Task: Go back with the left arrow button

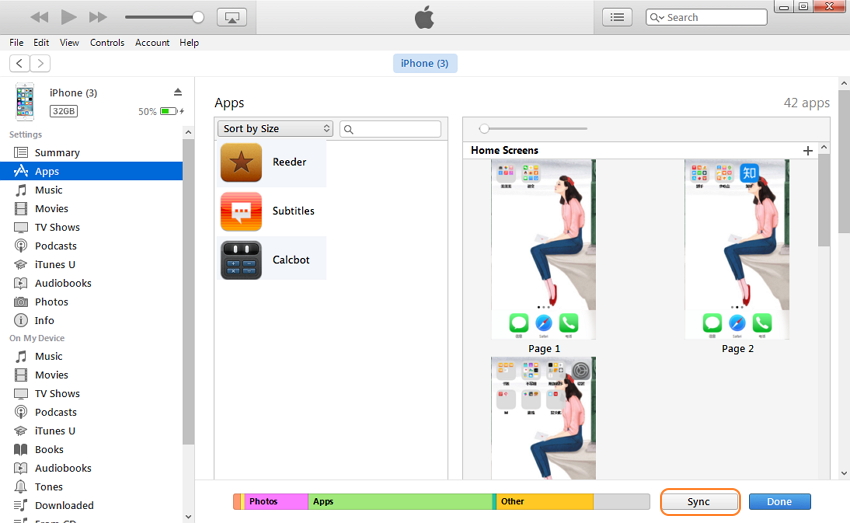Action: [20, 63]
